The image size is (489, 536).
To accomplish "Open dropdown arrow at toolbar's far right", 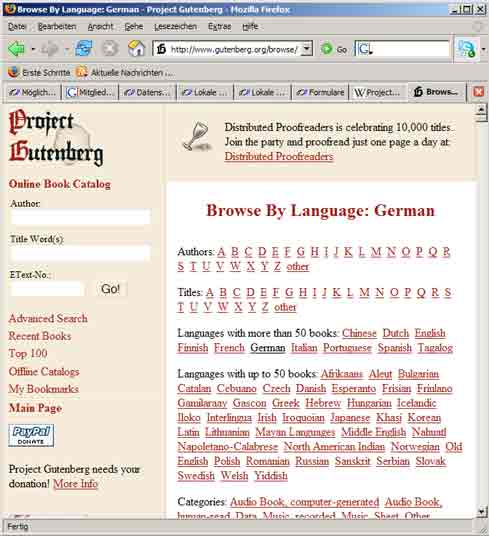I will point(483,49).
